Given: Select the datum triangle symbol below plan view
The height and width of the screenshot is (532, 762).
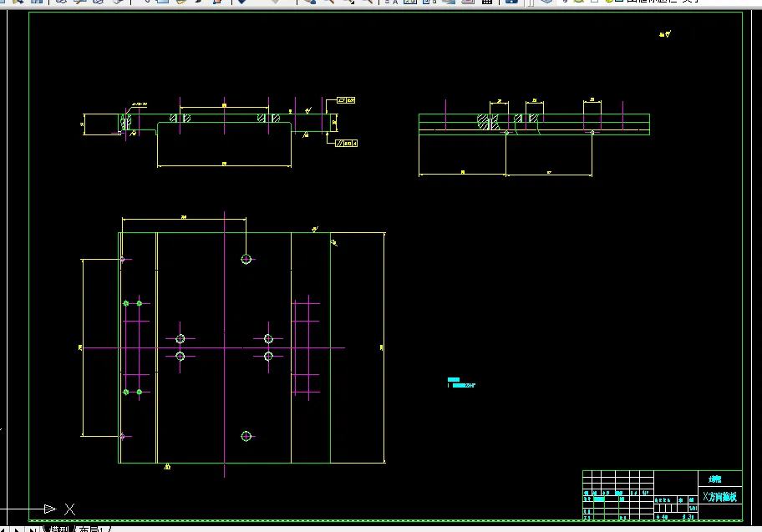Looking at the screenshot, I should pyautogui.click(x=167, y=466).
